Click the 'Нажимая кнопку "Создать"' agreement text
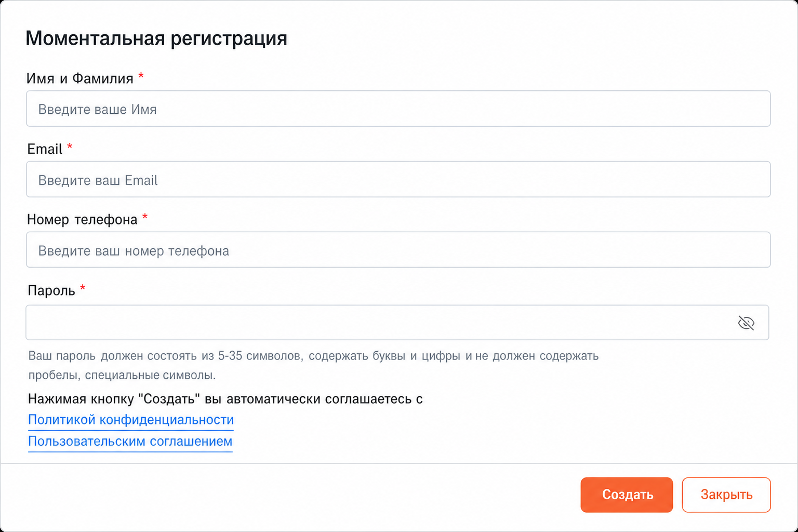Viewport: 798px width, 532px height. 225,399
